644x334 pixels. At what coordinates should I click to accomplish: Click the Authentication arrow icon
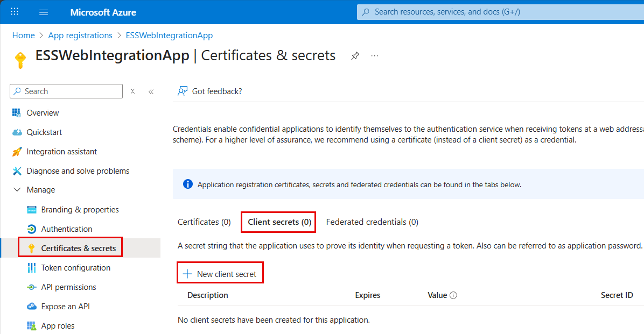(32, 229)
